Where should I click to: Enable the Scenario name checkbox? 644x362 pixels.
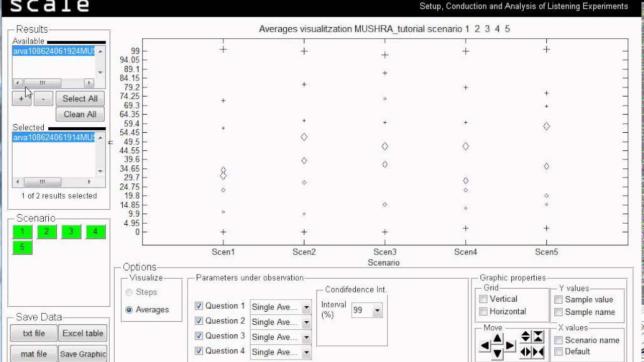click(558, 340)
